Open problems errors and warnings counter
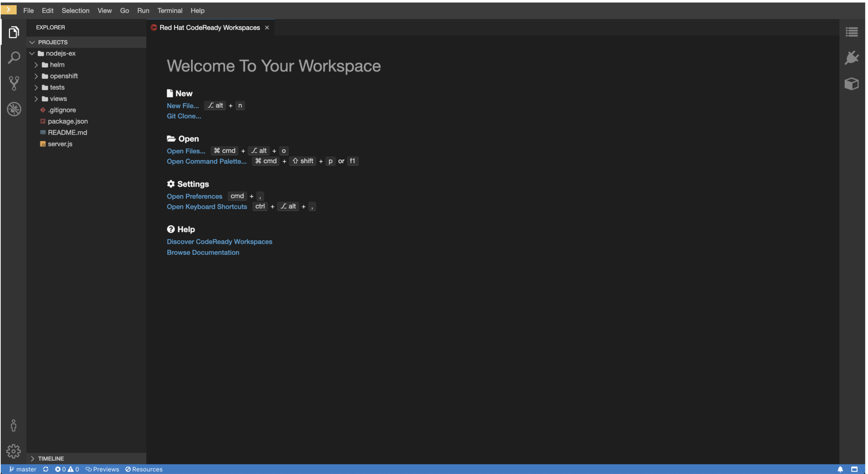This screenshot has height=474, width=868. coord(67,469)
